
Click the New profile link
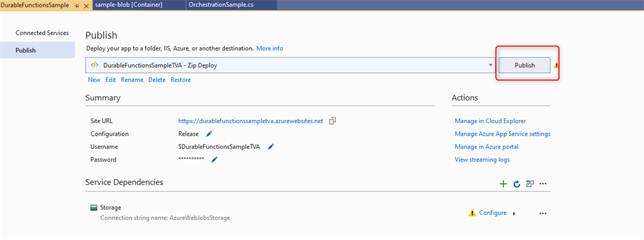(94, 80)
